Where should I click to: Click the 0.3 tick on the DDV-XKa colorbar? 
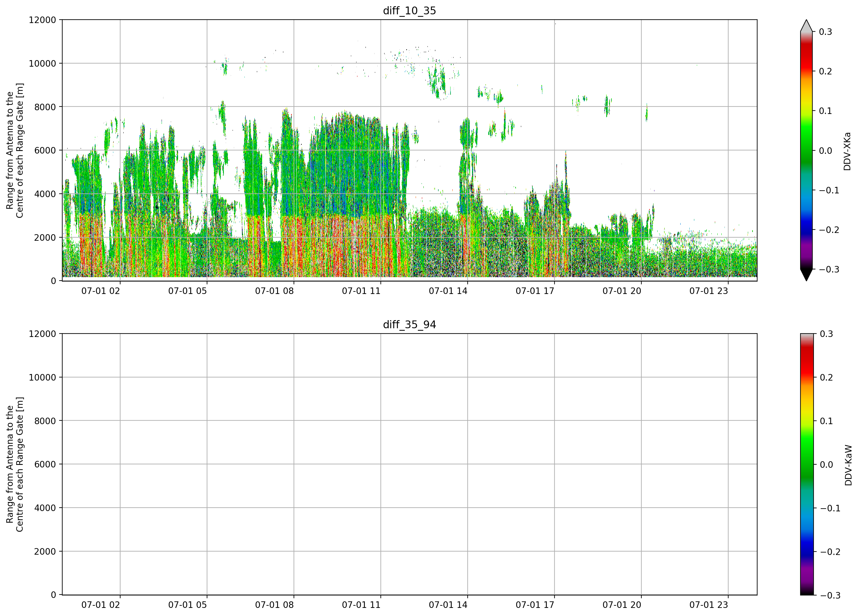(825, 32)
